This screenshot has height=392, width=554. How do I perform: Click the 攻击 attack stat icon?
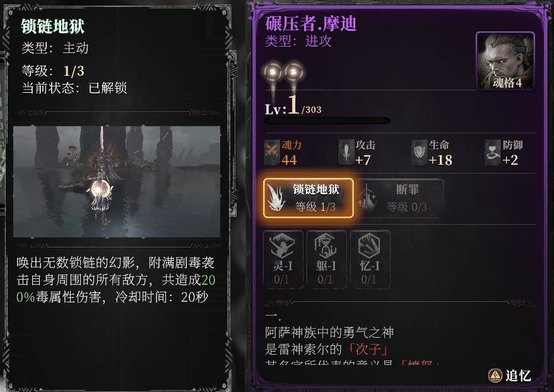tap(346, 152)
